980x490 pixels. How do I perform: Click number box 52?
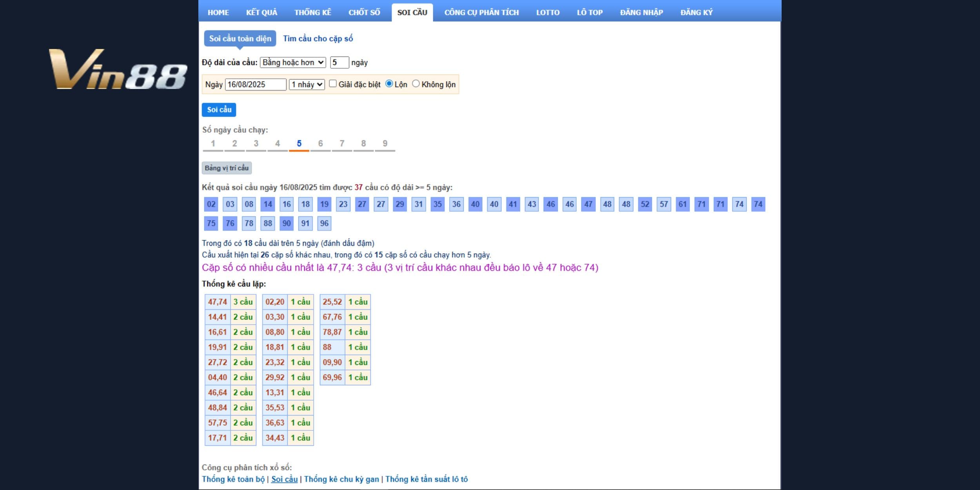(x=645, y=204)
